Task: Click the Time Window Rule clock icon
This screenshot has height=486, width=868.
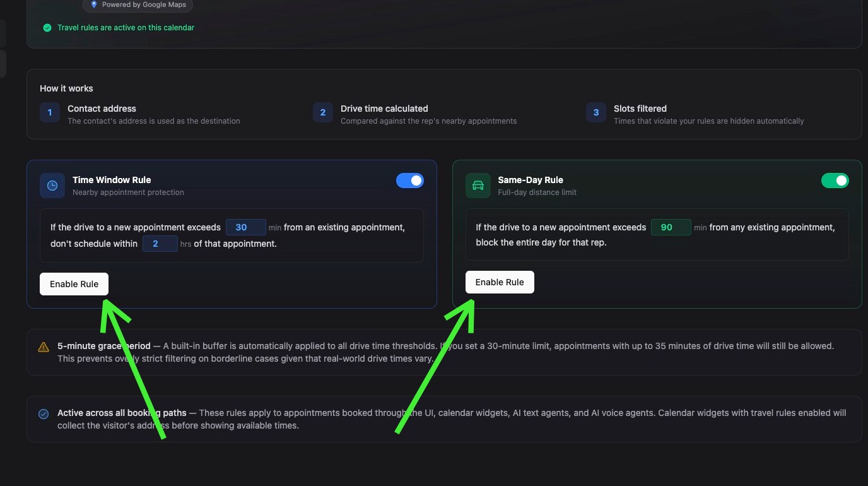Action: (x=52, y=186)
